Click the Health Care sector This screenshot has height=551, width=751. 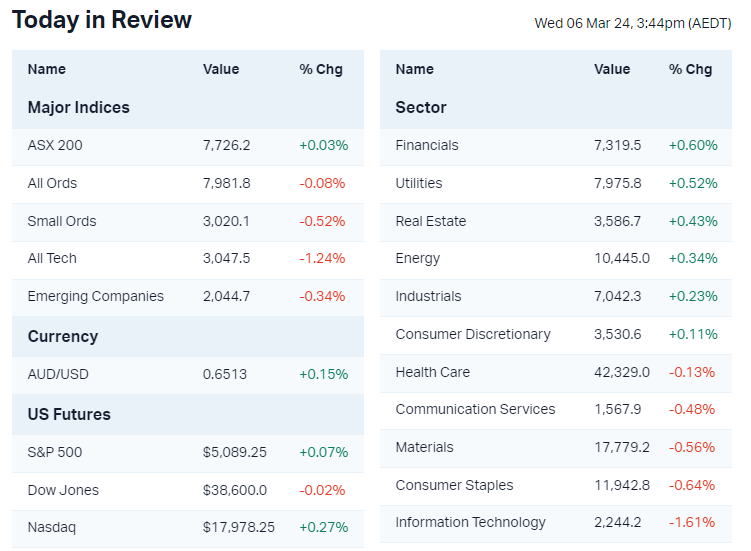432,372
